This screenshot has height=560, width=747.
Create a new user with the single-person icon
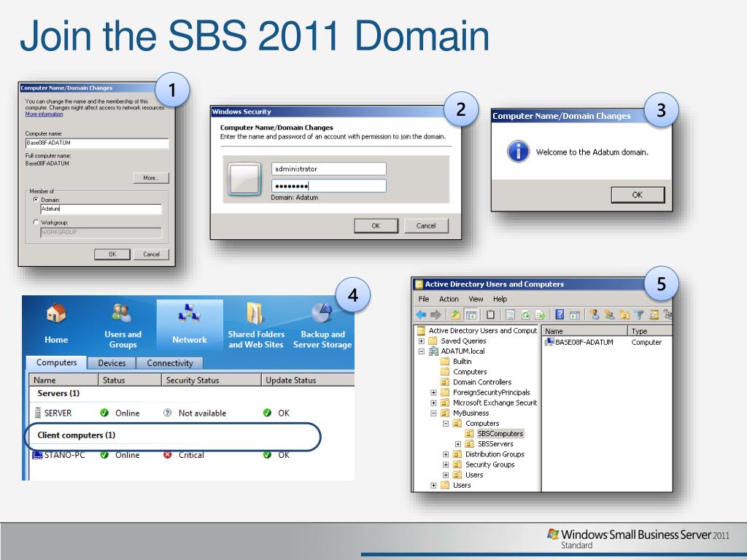point(594,315)
